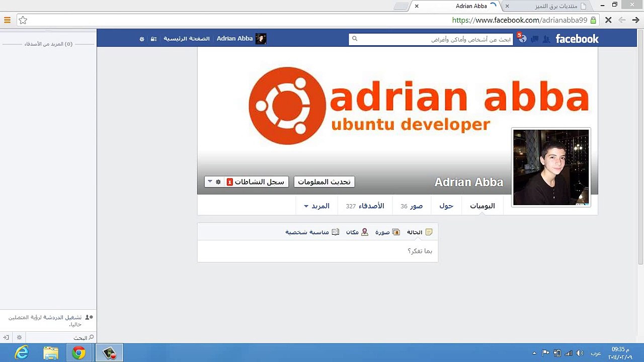Click the volume speaker tray icon
The width and height of the screenshot is (644, 362).
(x=580, y=353)
